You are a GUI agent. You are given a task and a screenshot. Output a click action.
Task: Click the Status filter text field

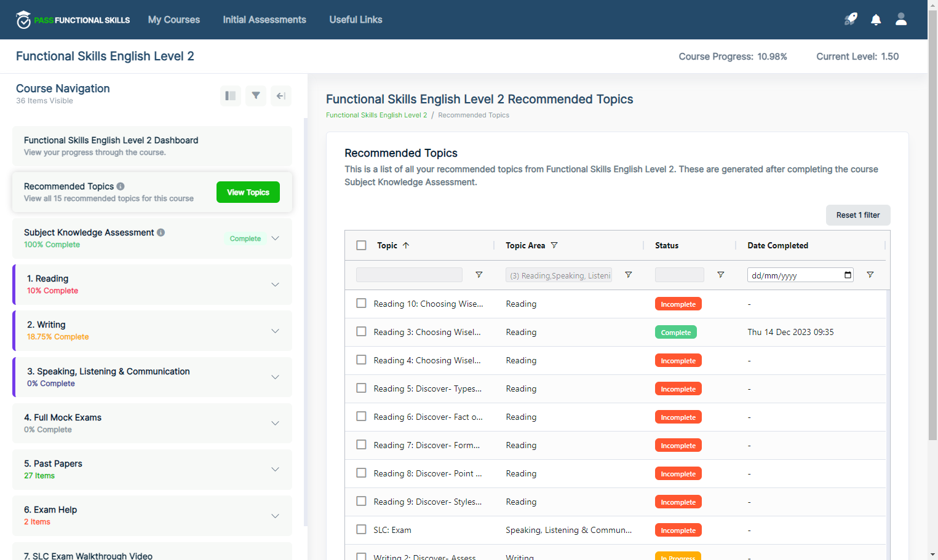coord(680,275)
